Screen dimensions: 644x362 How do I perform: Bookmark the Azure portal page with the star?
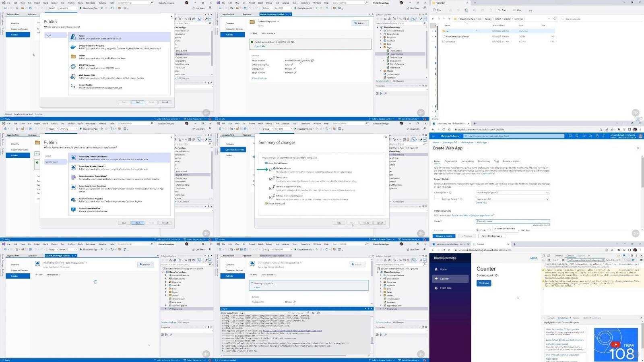coord(612,129)
